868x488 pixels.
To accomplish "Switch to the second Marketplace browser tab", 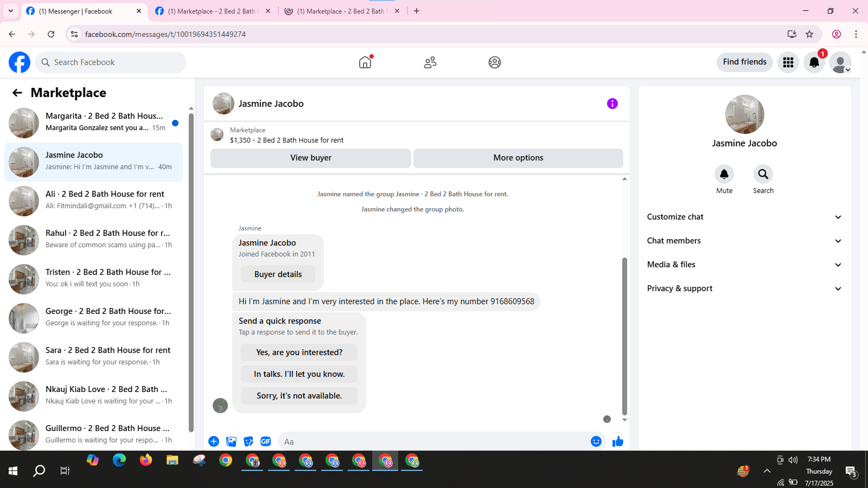I will (213, 11).
